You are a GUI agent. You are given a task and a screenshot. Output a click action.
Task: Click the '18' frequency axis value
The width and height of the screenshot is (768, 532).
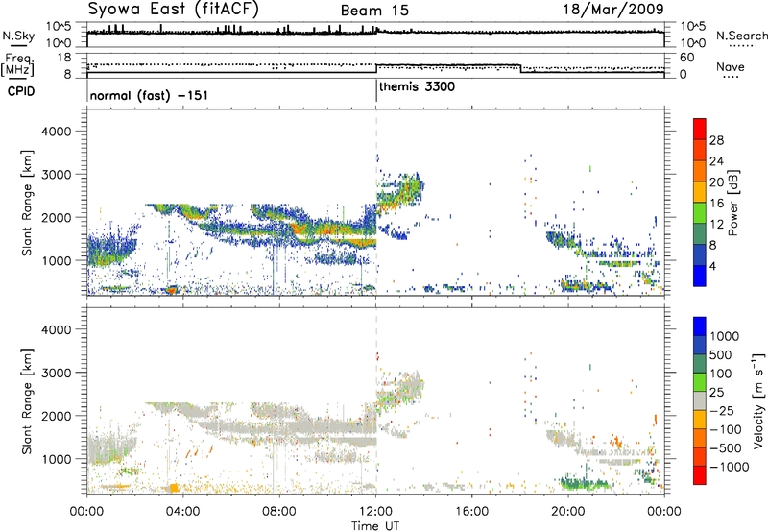[63, 58]
